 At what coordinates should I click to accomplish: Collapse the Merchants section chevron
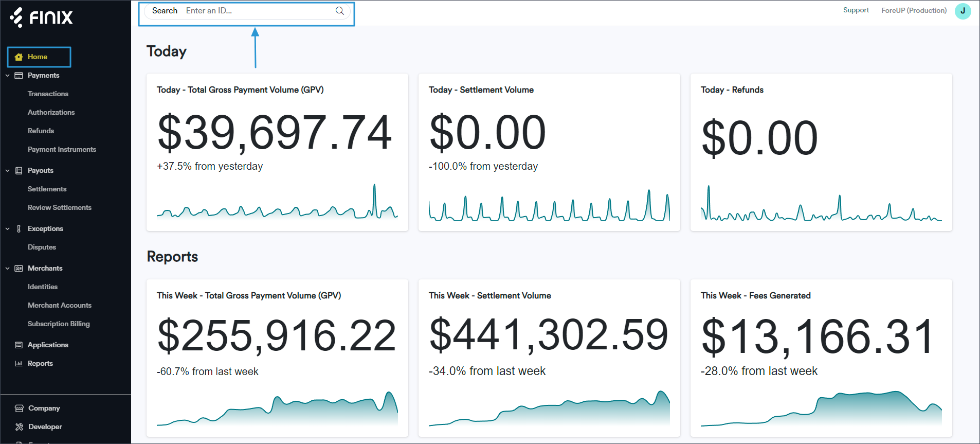pos(8,269)
